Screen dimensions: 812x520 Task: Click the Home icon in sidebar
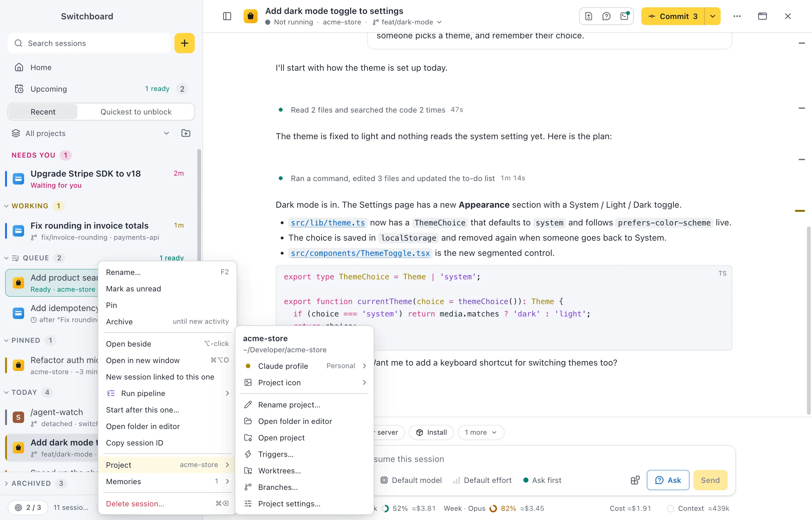[x=19, y=67]
